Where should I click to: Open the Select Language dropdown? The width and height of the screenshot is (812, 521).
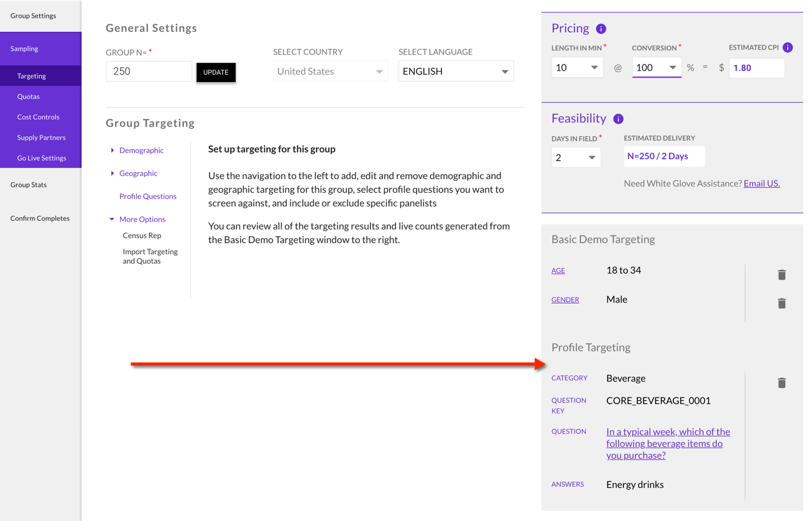click(456, 71)
